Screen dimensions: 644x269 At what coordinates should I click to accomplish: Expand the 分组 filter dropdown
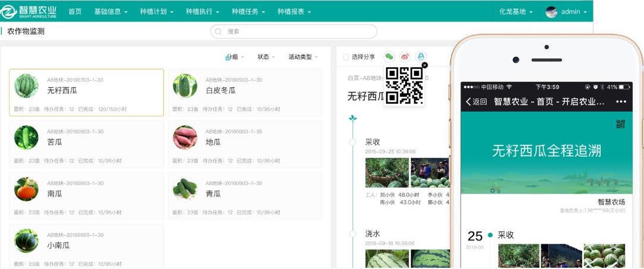[235, 57]
